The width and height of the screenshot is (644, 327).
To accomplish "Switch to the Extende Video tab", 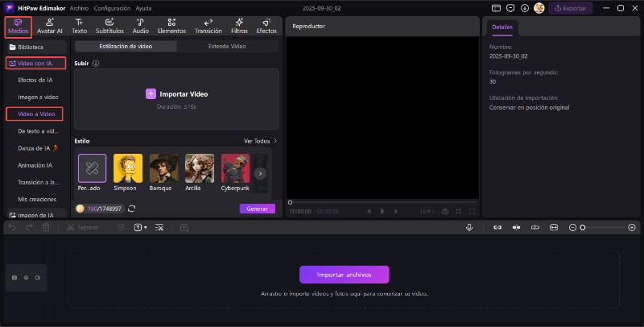I will 228,47.
